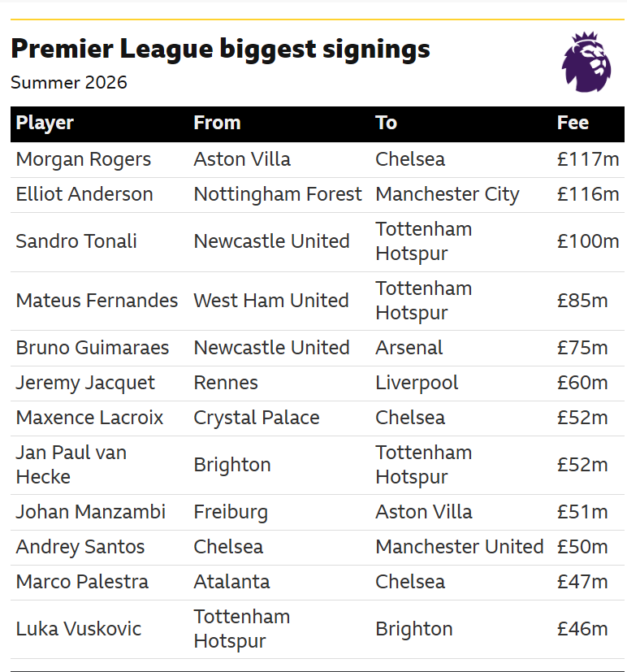Select the From column header
This screenshot has width=627, height=672.
[x=217, y=123]
